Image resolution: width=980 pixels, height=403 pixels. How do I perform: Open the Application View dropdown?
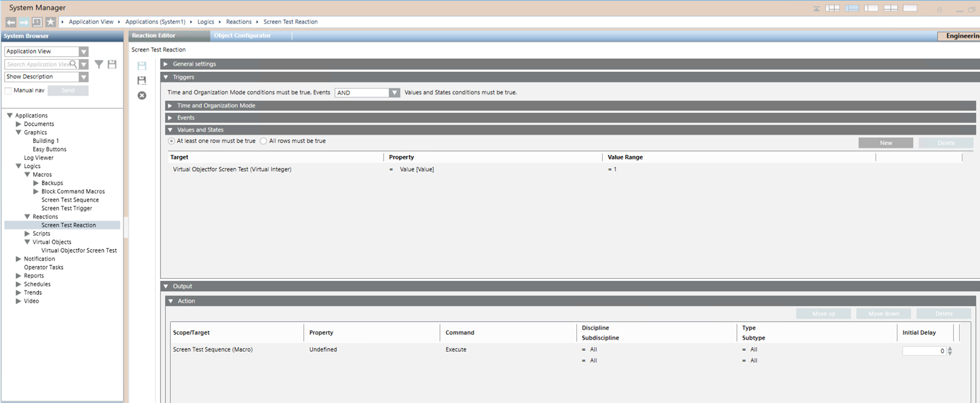point(84,52)
